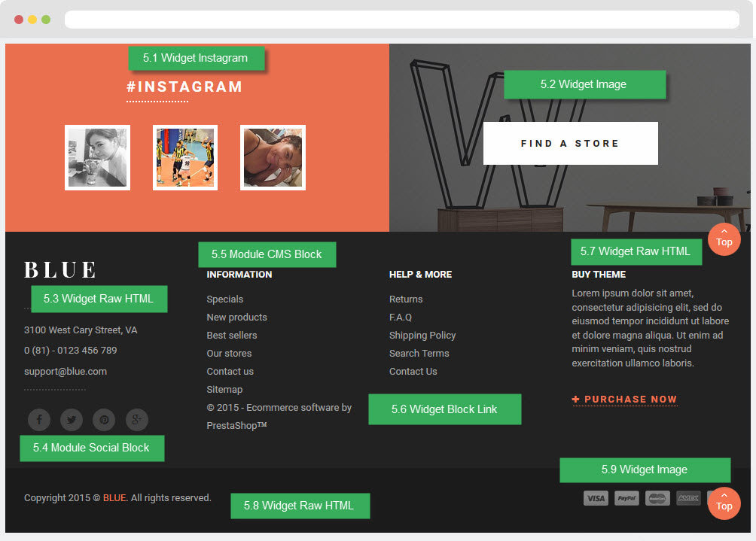Click the browser address bar
This screenshot has height=541, width=756.
401,20
